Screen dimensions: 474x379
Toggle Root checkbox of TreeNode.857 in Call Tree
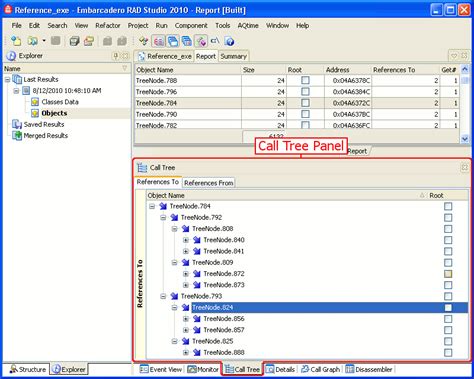448,330
